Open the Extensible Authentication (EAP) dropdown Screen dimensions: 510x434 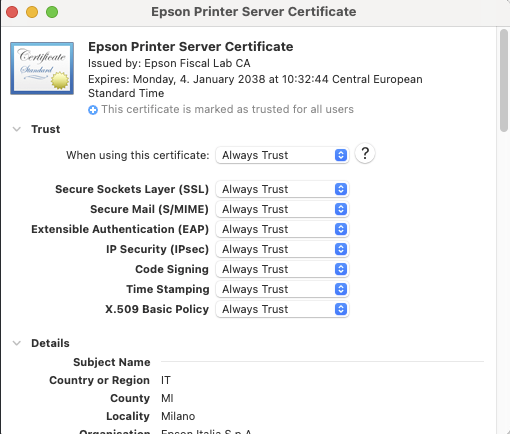click(282, 229)
